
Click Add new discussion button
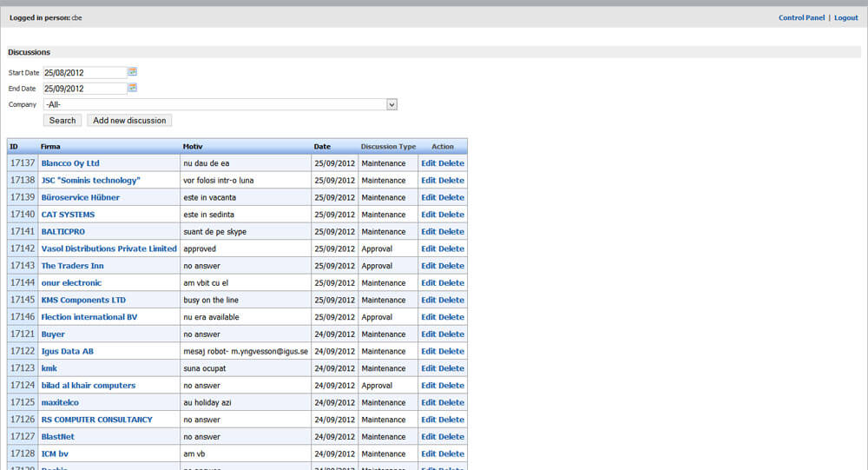pos(129,120)
